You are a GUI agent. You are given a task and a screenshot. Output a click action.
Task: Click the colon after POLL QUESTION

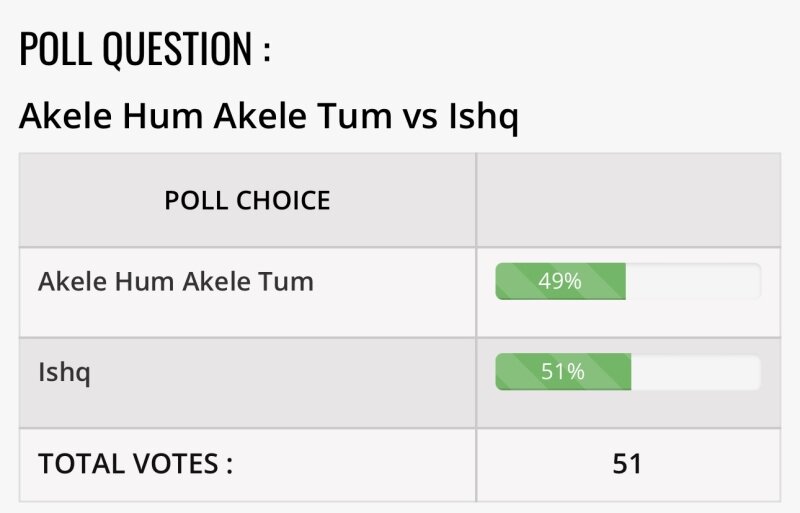click(267, 52)
